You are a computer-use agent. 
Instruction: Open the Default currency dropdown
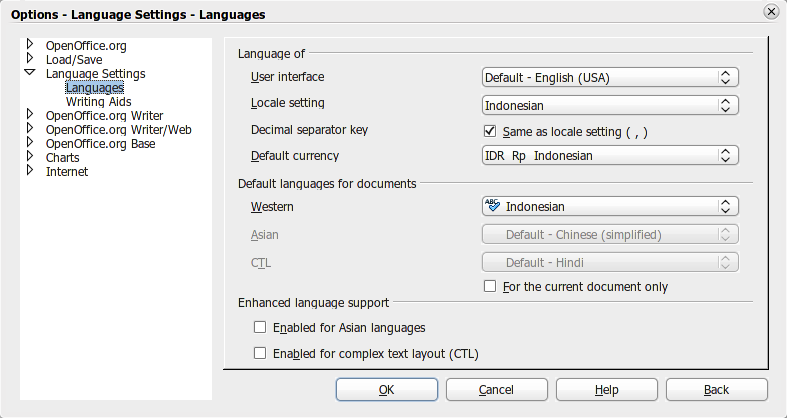609,156
